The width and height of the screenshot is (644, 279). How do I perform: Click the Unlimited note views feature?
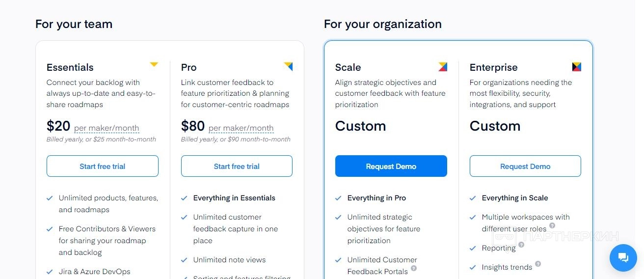click(x=229, y=260)
